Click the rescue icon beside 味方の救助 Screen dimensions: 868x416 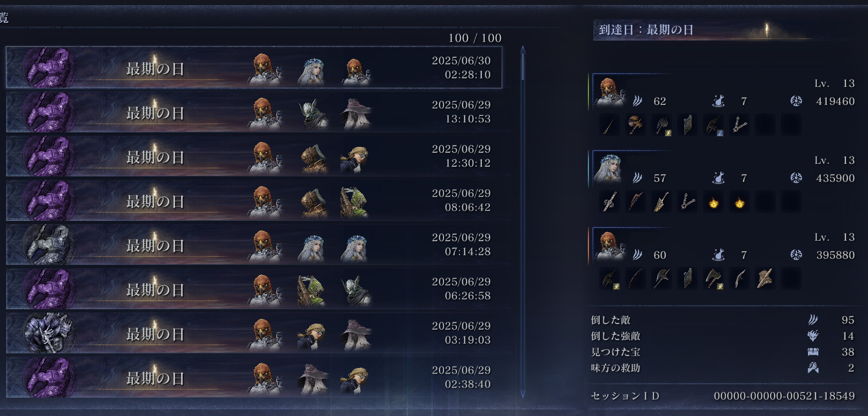point(813,368)
